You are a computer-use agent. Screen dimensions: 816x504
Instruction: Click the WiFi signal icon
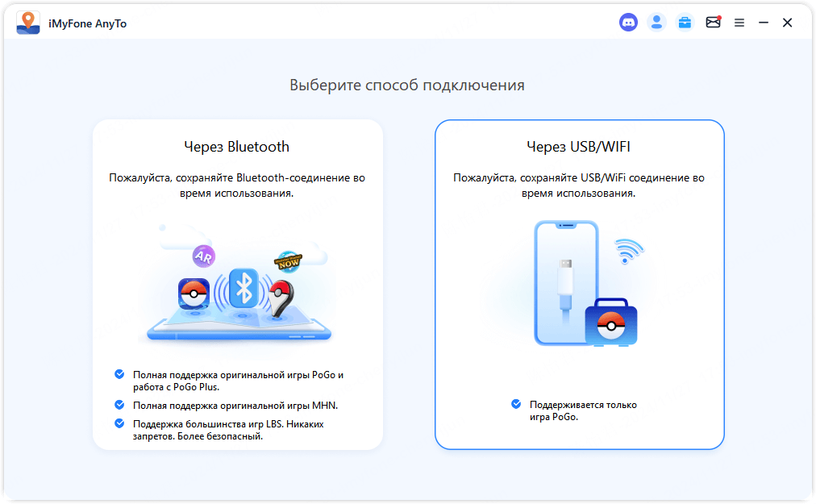pyautogui.click(x=629, y=251)
